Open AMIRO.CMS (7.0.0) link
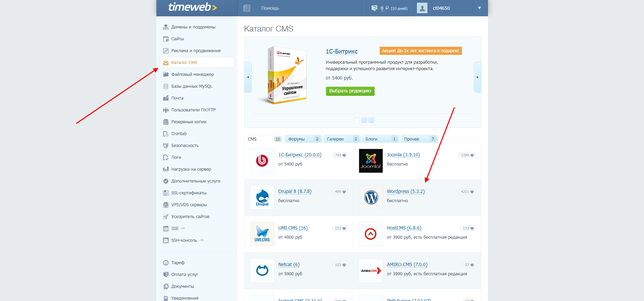This screenshot has height=301, width=644. point(407,264)
